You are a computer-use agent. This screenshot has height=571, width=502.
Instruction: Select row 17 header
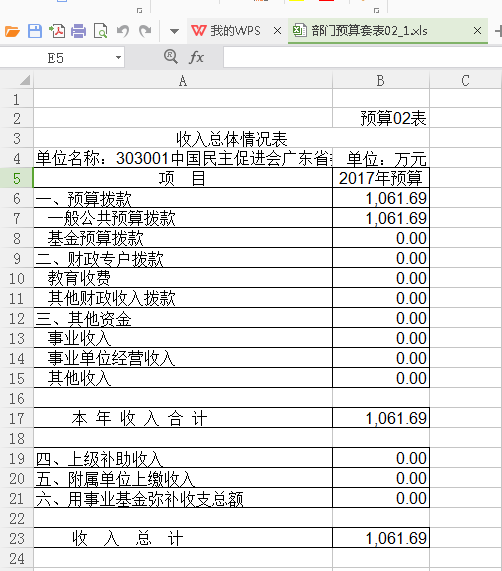click(17, 418)
